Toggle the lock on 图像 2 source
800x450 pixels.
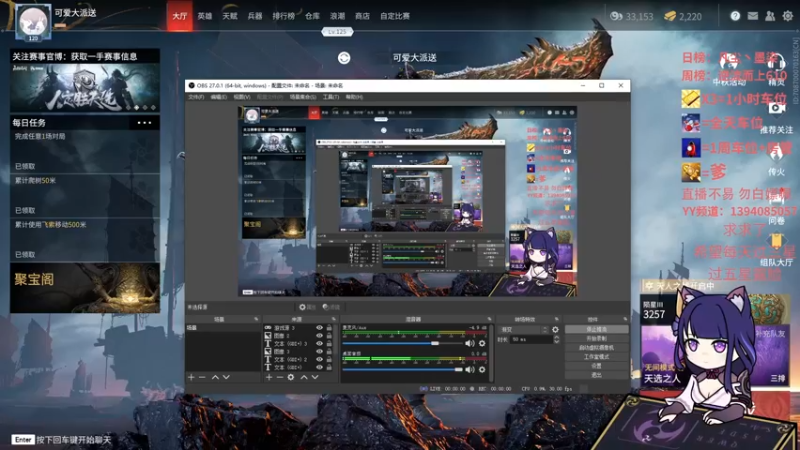pyautogui.click(x=329, y=336)
